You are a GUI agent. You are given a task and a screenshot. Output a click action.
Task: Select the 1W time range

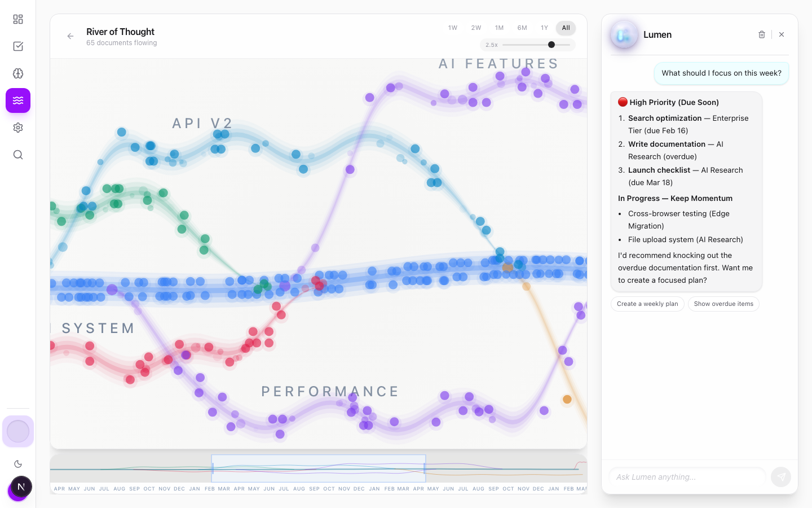click(453, 28)
